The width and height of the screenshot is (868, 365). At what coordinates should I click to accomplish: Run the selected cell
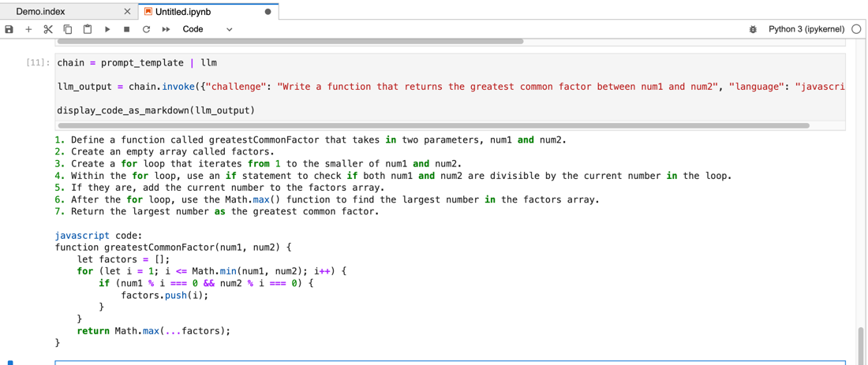(107, 29)
